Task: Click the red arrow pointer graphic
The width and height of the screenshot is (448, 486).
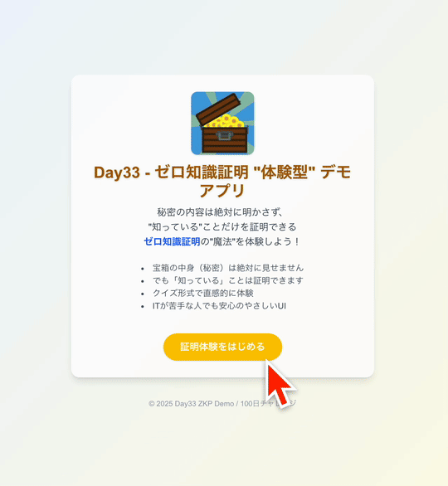Action: click(x=279, y=383)
